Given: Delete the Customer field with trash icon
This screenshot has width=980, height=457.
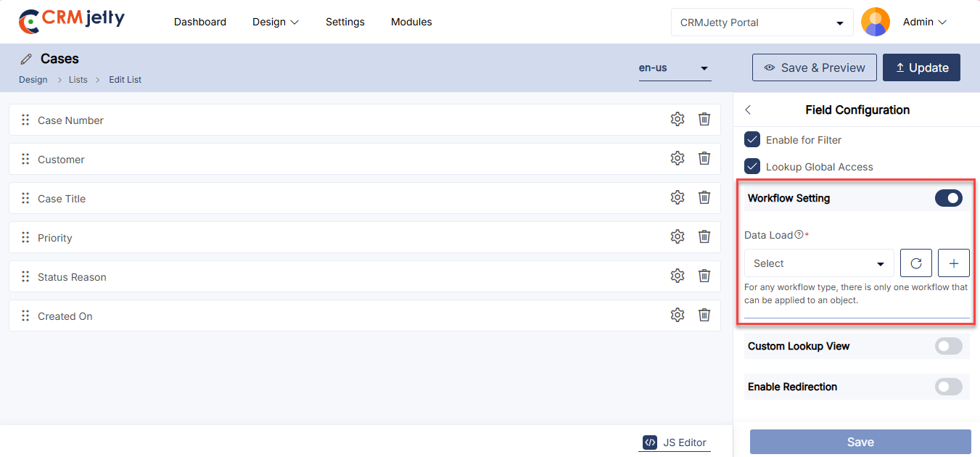Looking at the screenshot, I should point(704,159).
